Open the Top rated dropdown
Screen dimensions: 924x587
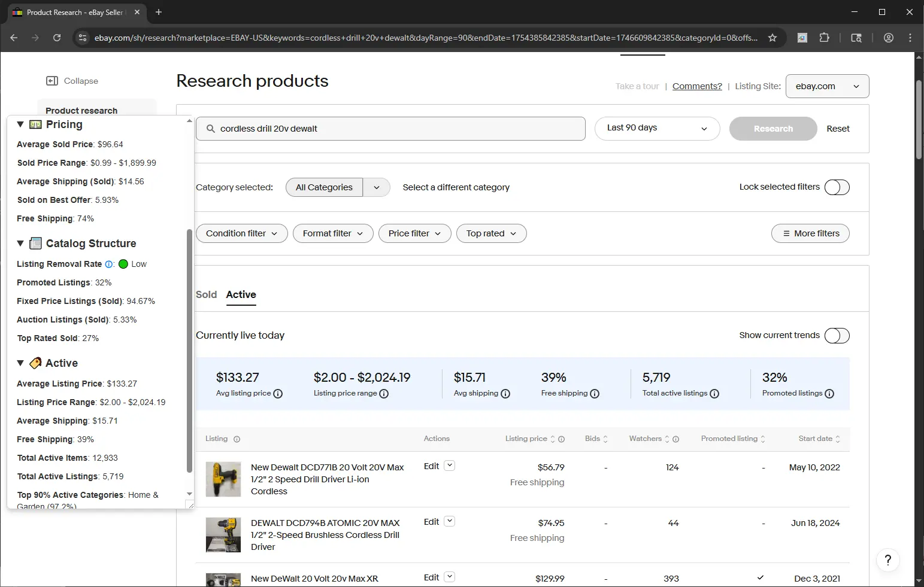pyautogui.click(x=492, y=233)
